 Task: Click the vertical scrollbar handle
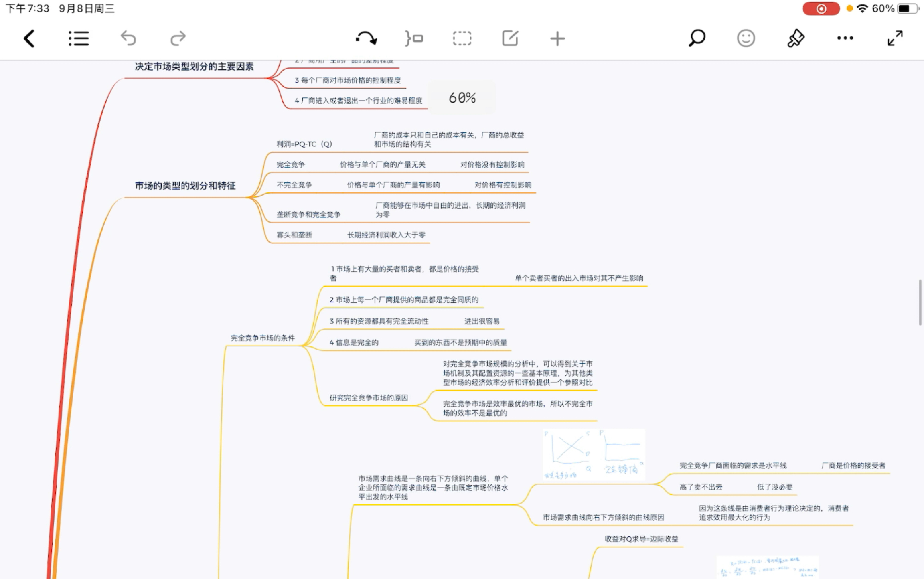click(920, 303)
